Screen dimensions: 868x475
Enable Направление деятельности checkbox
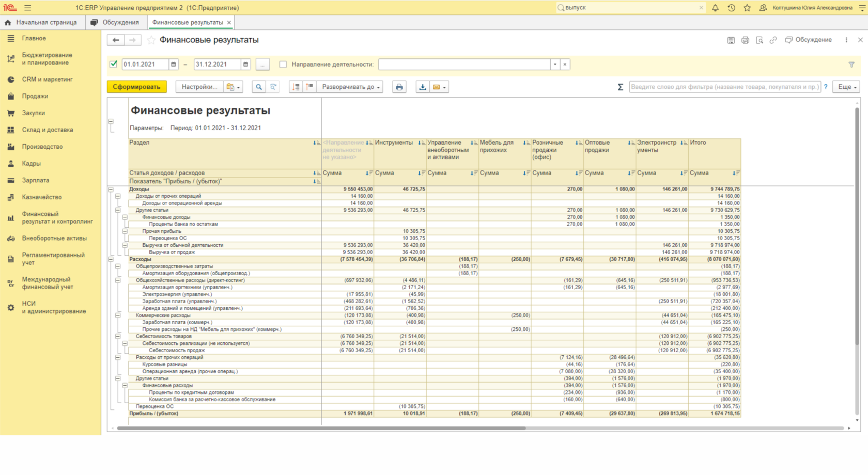coord(283,65)
